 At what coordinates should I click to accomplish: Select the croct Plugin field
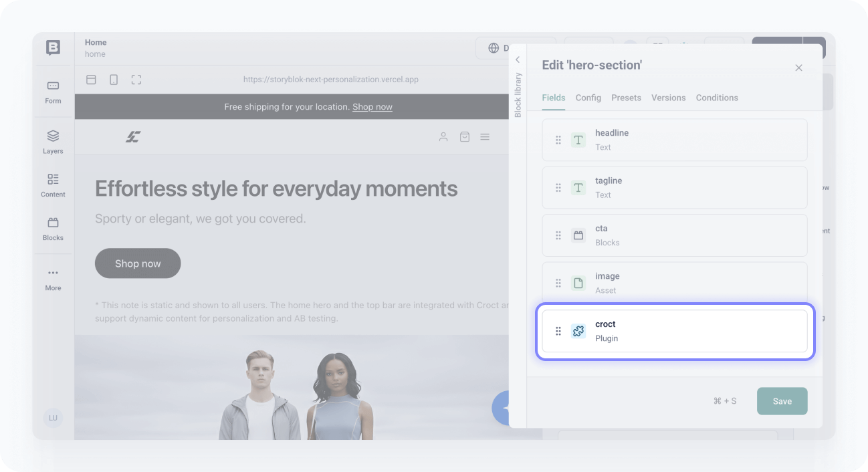674,331
